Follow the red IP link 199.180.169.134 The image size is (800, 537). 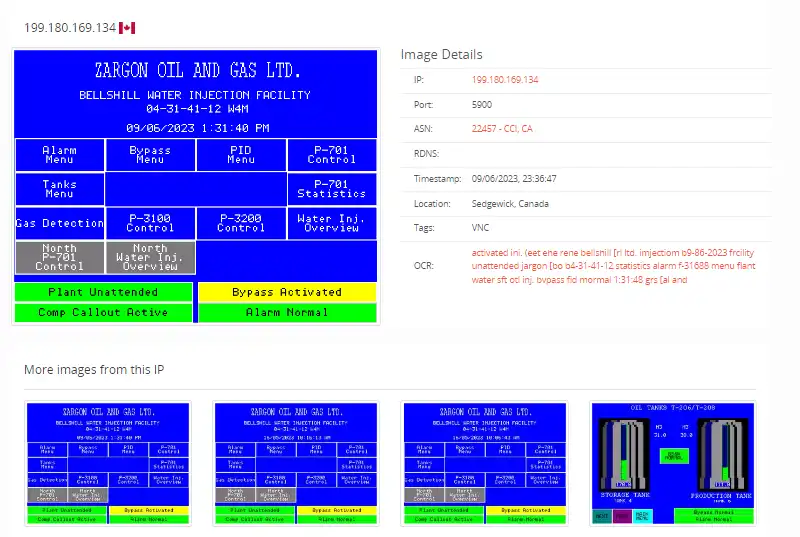[x=505, y=80]
